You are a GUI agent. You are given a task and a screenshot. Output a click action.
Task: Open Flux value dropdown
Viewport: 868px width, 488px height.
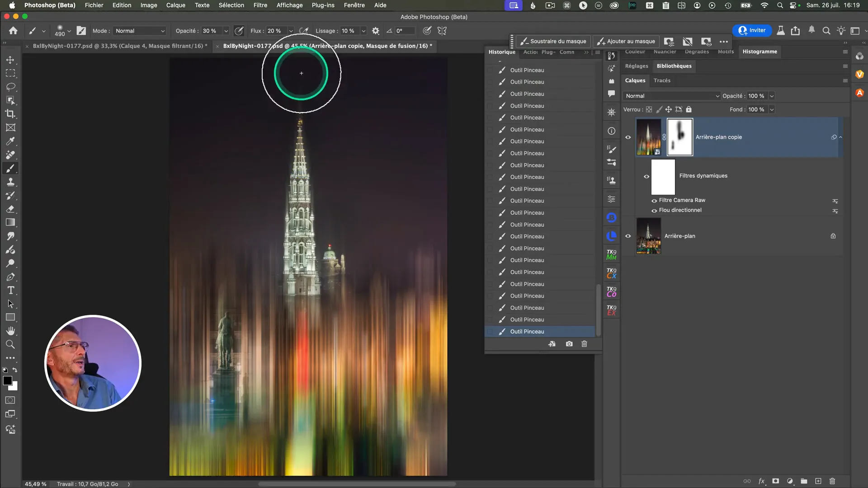click(291, 31)
